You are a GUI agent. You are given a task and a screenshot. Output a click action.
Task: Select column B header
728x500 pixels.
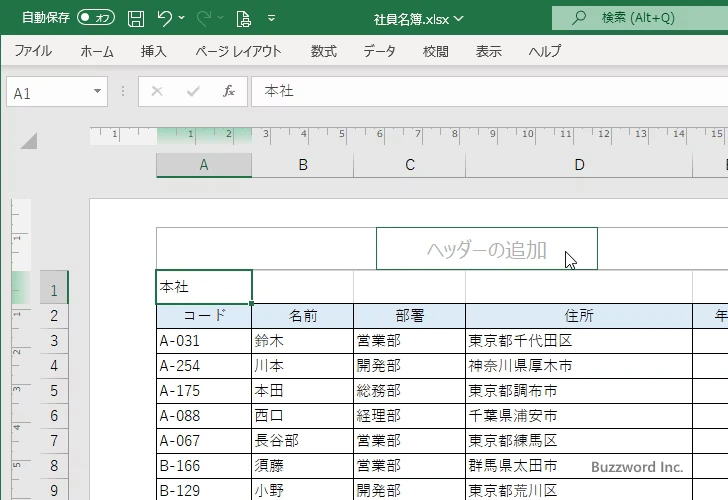click(303, 165)
